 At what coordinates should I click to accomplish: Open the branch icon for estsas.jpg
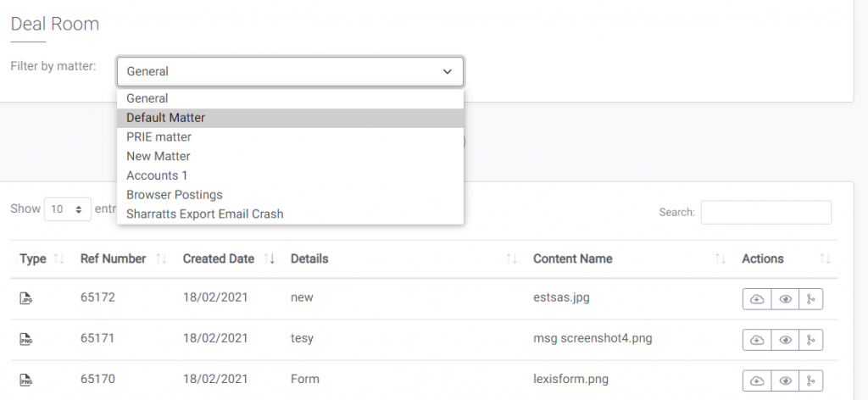(x=811, y=299)
